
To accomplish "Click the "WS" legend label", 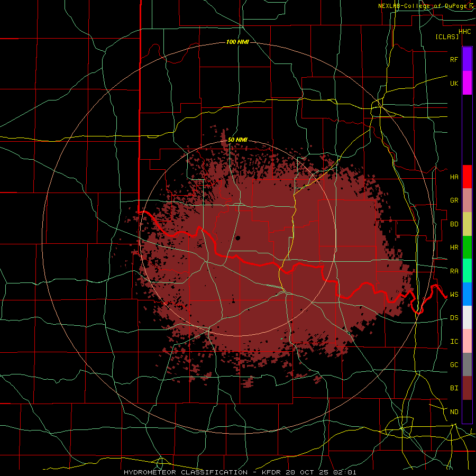I will pos(454,295).
